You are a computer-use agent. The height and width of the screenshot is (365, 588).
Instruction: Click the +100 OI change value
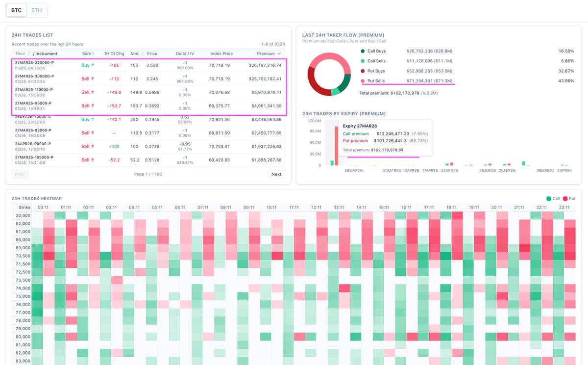pyautogui.click(x=114, y=146)
